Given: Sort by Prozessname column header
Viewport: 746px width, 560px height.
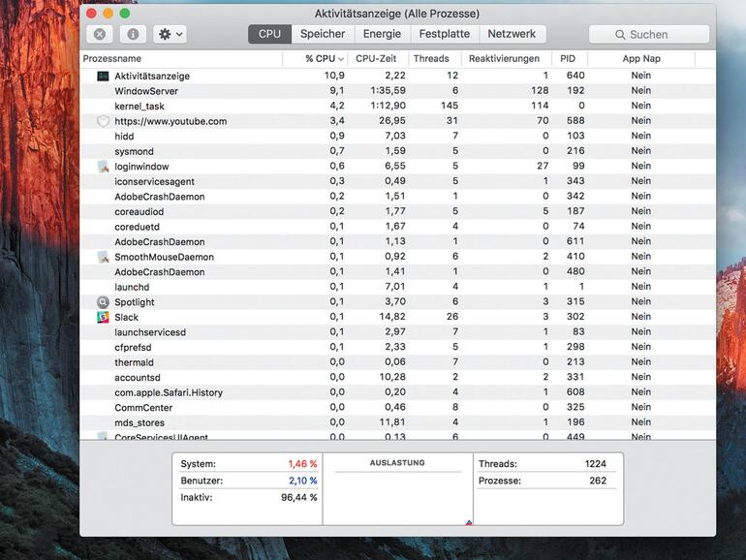Looking at the screenshot, I should pyautogui.click(x=182, y=59).
